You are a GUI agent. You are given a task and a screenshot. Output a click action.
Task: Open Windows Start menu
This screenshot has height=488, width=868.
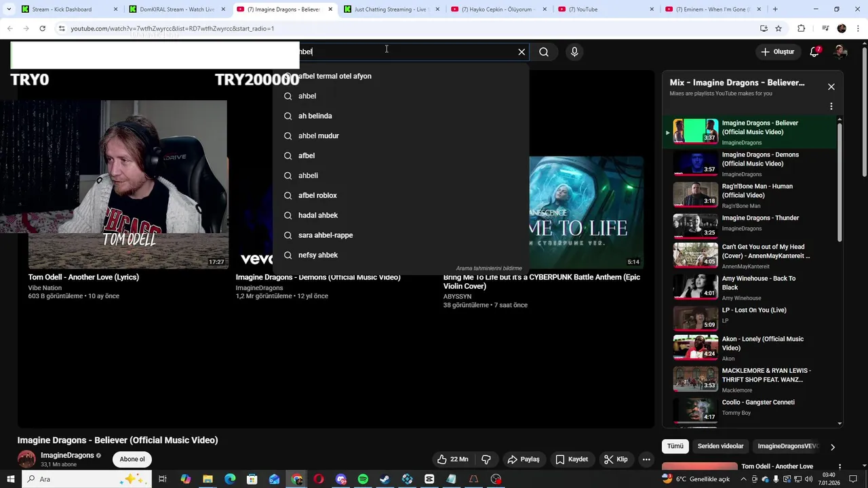click(10, 479)
